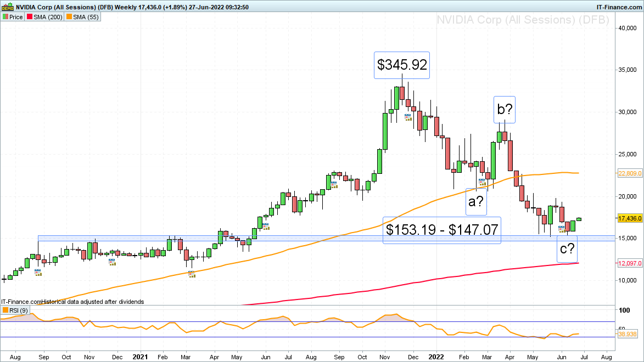Click the green Price legend swatch
Viewport: 644px width, 362px height.
[x=5, y=17]
